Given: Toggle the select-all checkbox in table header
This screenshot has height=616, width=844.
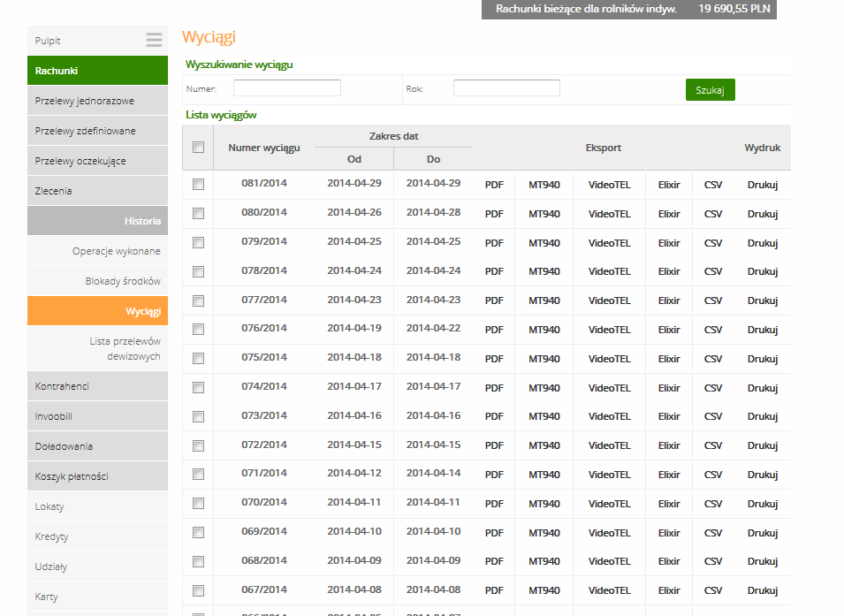Looking at the screenshot, I should click(199, 147).
